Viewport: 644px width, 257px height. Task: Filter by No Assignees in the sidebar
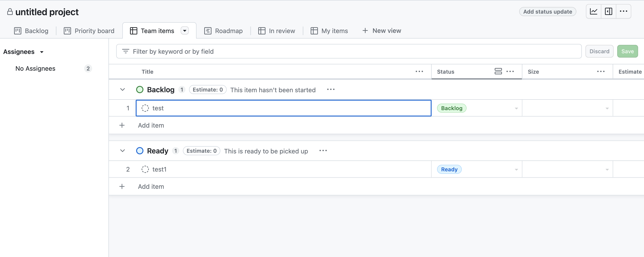35,68
